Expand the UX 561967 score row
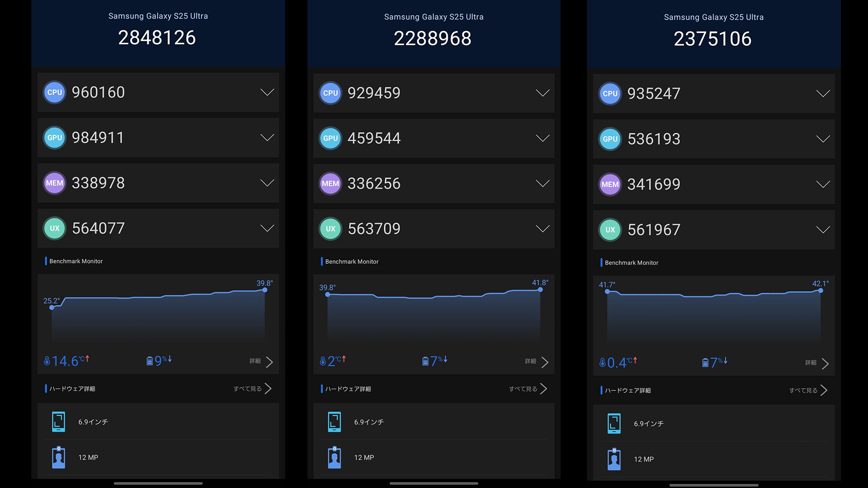 823,230
